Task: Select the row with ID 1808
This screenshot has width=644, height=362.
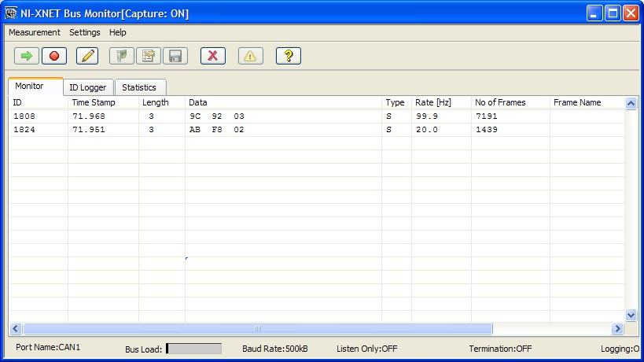Action: pyautogui.click(x=316, y=116)
